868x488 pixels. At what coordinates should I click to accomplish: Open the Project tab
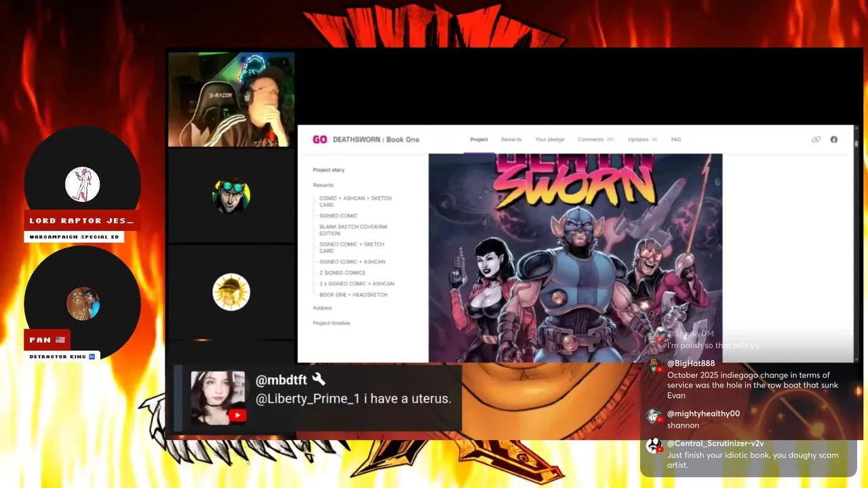479,140
